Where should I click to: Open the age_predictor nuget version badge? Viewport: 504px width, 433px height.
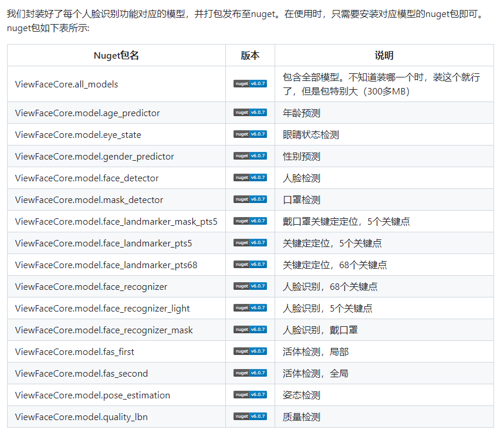point(250,113)
